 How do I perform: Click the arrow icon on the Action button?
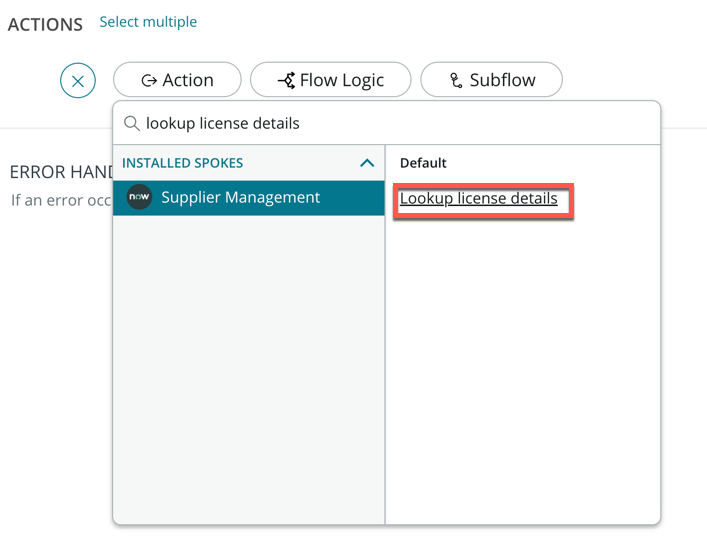click(149, 80)
